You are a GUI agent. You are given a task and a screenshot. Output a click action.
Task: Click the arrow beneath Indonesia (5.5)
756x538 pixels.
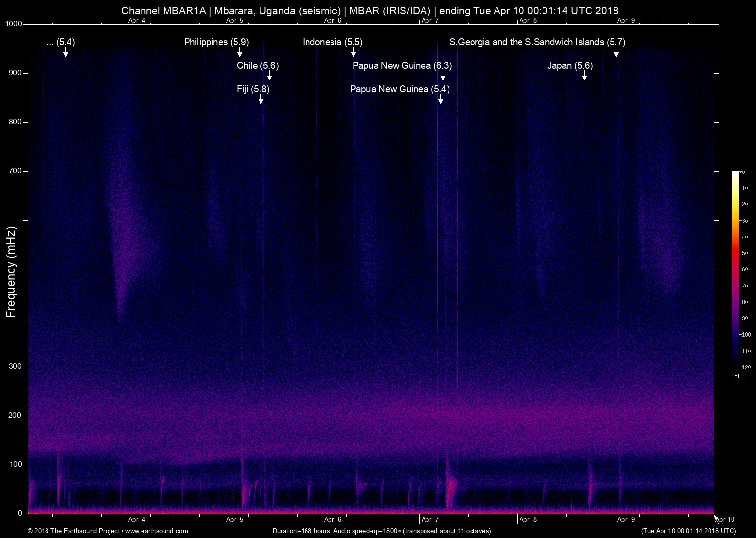354,53
